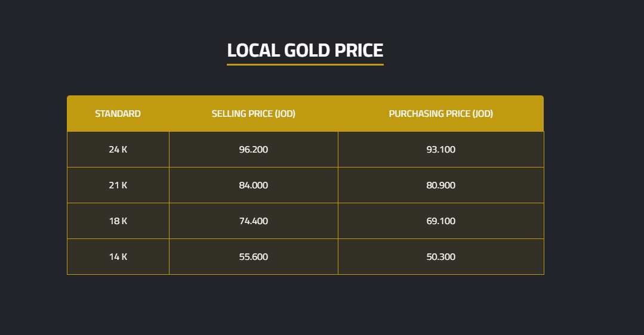The image size is (644, 335).
Task: Click the 74.400 selling price
Action: (254, 221)
